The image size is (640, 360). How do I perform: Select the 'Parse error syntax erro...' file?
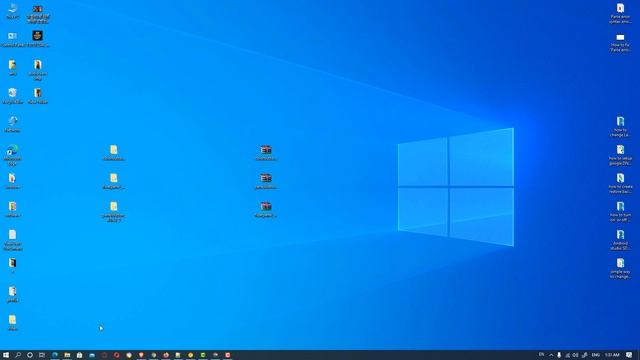pos(620,13)
